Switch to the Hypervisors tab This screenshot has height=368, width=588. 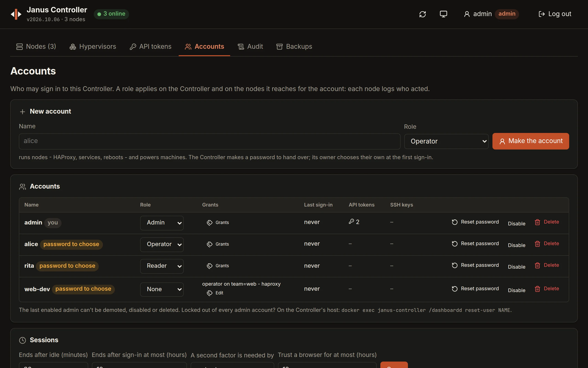[93, 46]
